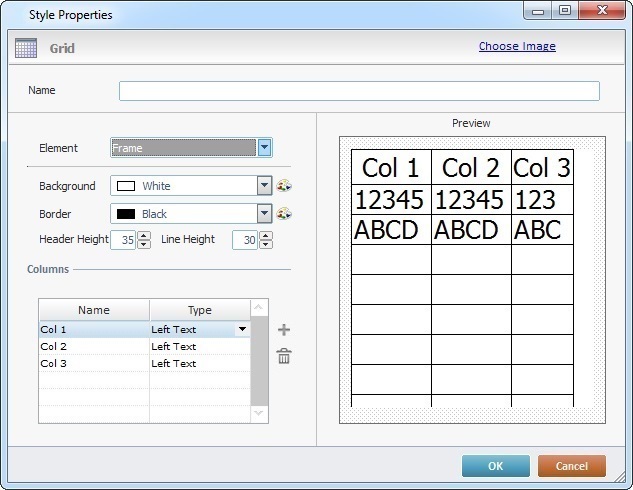Open the Background color dropdown
This screenshot has width=633, height=490.
pos(264,186)
